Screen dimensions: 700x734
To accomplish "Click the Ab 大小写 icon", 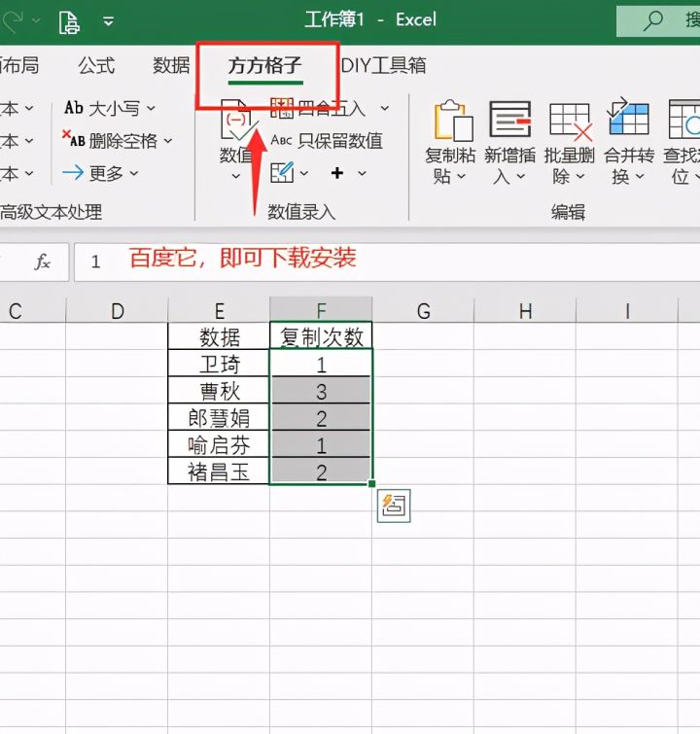I will [74, 108].
